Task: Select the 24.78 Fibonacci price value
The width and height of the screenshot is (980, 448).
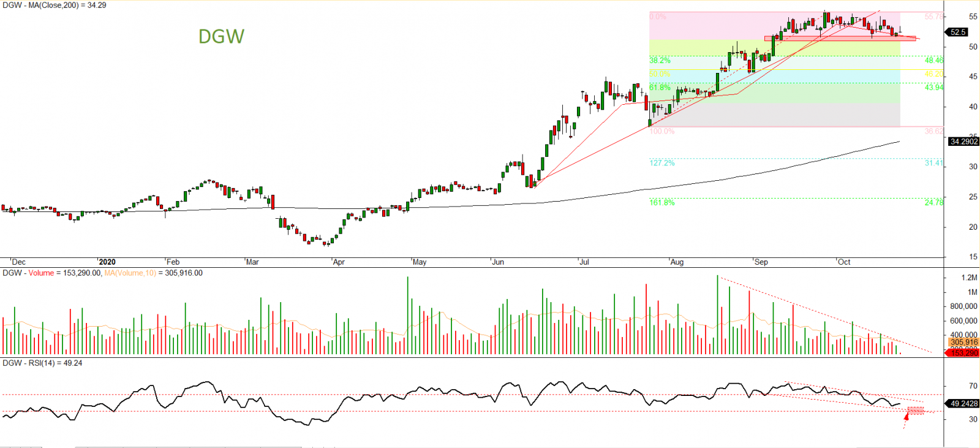Action: coord(934,202)
